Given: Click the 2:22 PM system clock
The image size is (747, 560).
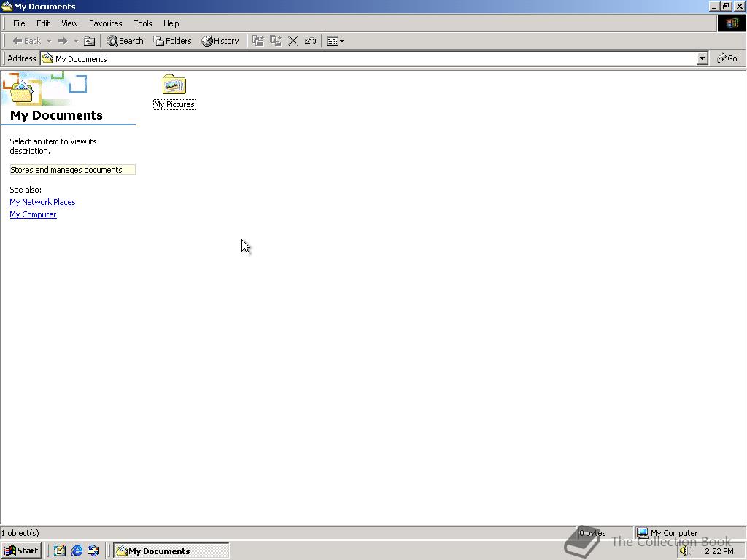Looking at the screenshot, I should (719, 551).
